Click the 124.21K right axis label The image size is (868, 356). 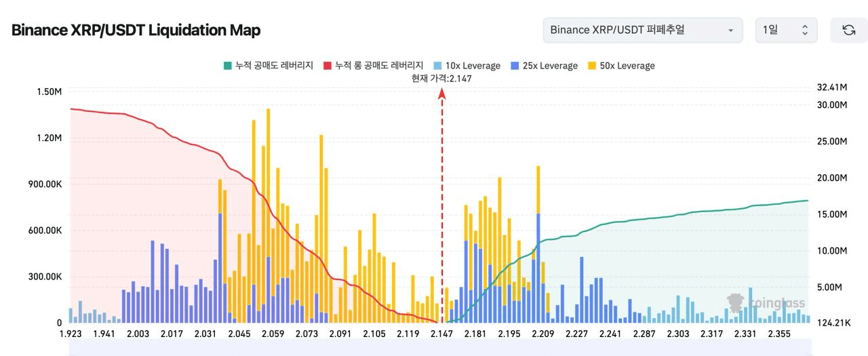point(835,323)
